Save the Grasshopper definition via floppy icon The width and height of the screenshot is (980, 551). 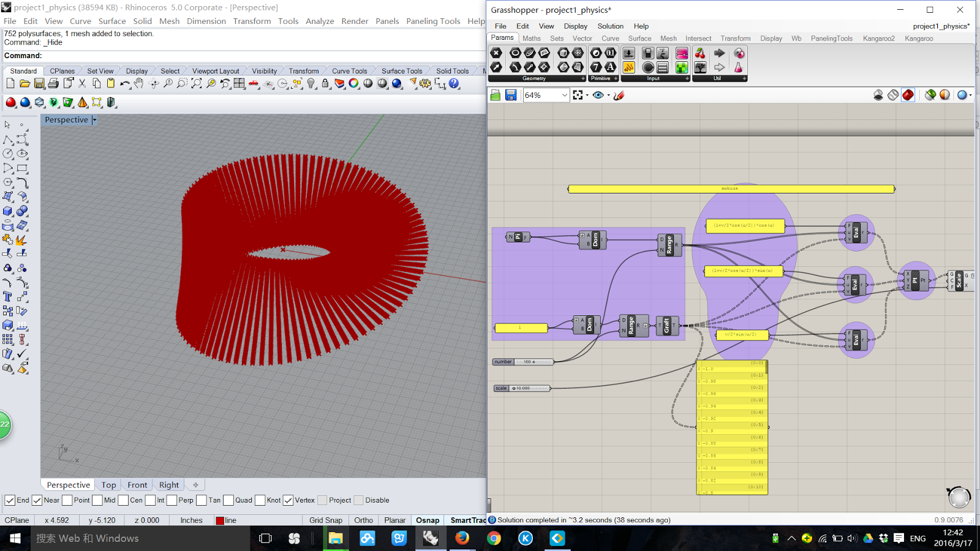click(510, 95)
